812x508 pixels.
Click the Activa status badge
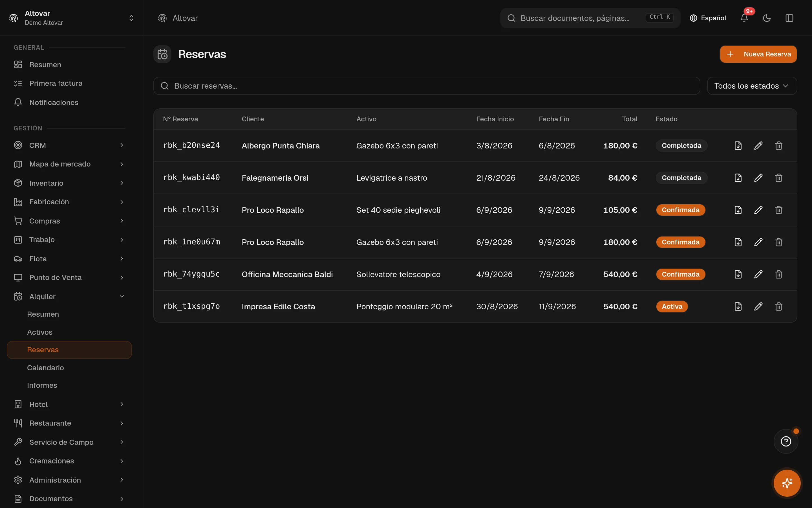coord(672,306)
